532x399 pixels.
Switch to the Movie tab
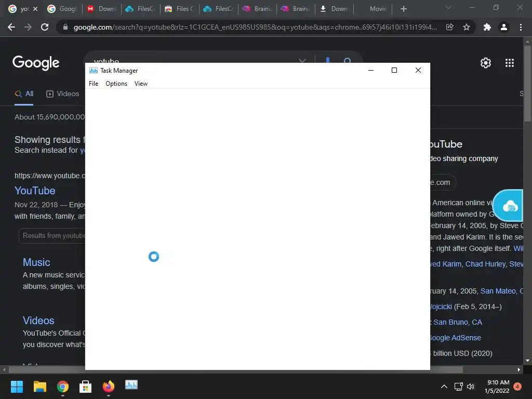point(373,9)
